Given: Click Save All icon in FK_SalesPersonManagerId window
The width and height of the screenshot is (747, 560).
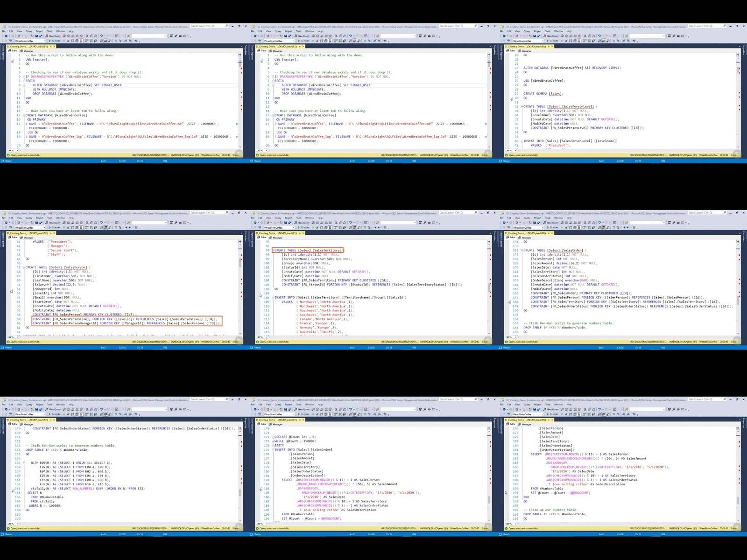Looking at the screenshot, I should pyautogui.click(x=41, y=223).
